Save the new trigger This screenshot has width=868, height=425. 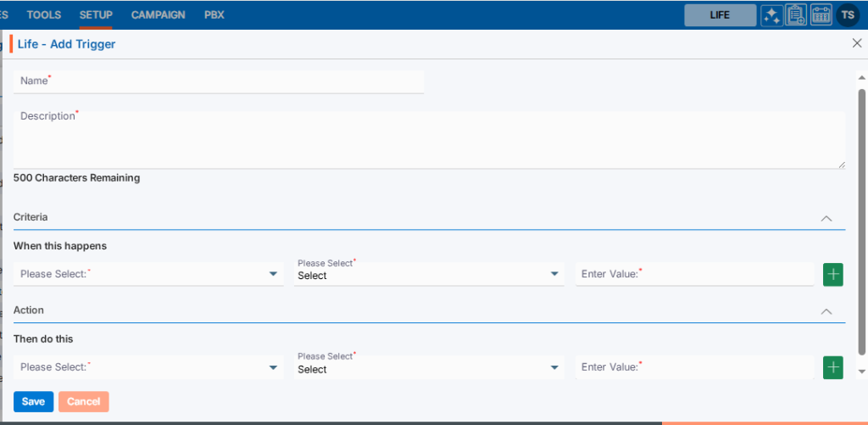[x=33, y=401]
